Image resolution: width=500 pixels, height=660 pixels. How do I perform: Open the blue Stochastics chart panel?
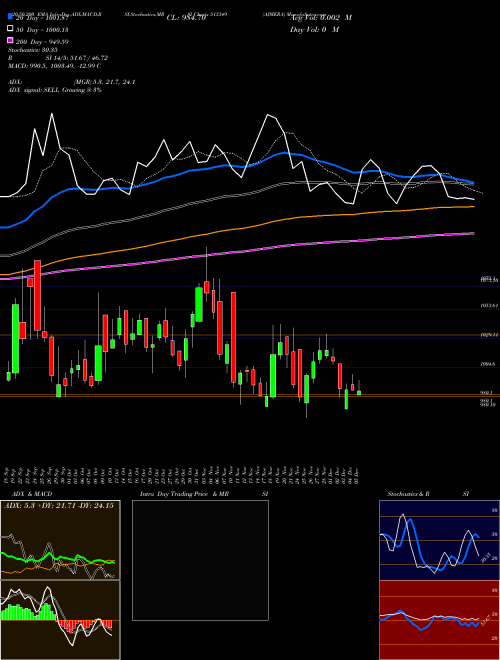point(439,540)
